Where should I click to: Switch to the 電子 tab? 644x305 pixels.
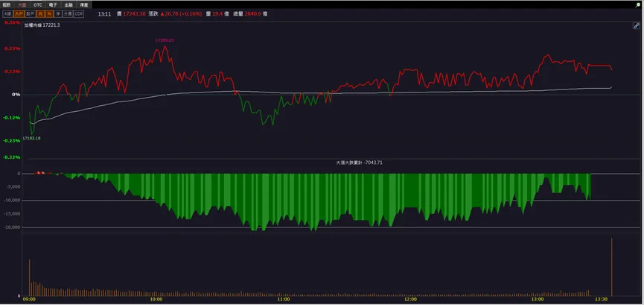(53, 5)
